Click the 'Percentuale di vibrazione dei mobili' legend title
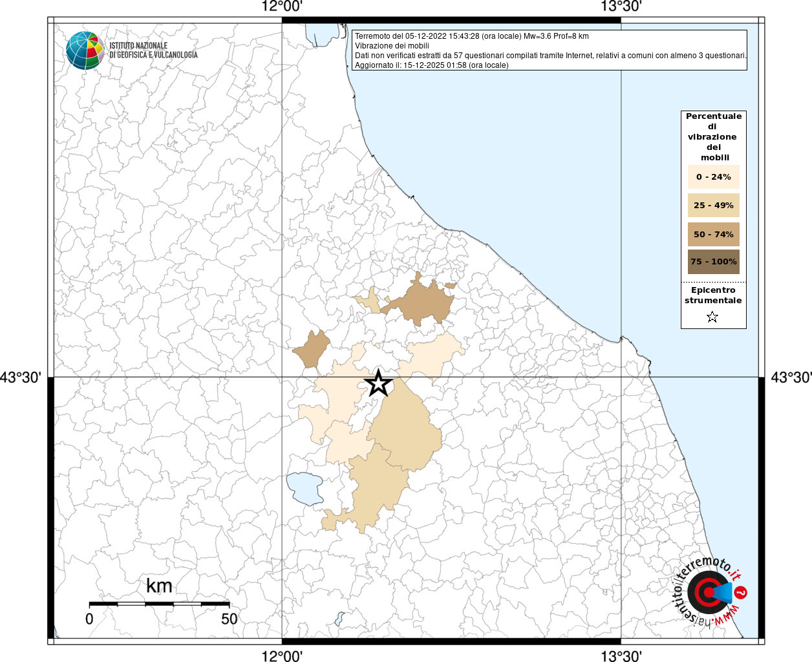Image resolution: width=812 pixels, height=662 pixels. [x=713, y=136]
